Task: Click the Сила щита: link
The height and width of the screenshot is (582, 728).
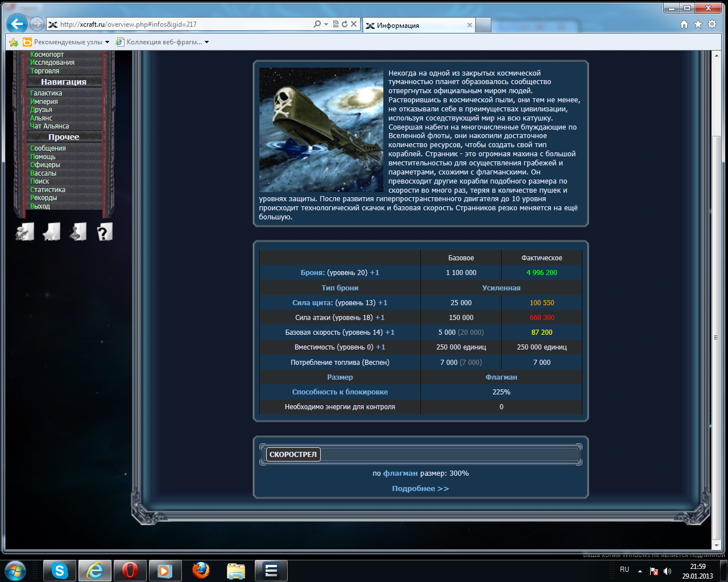Action: pos(312,303)
